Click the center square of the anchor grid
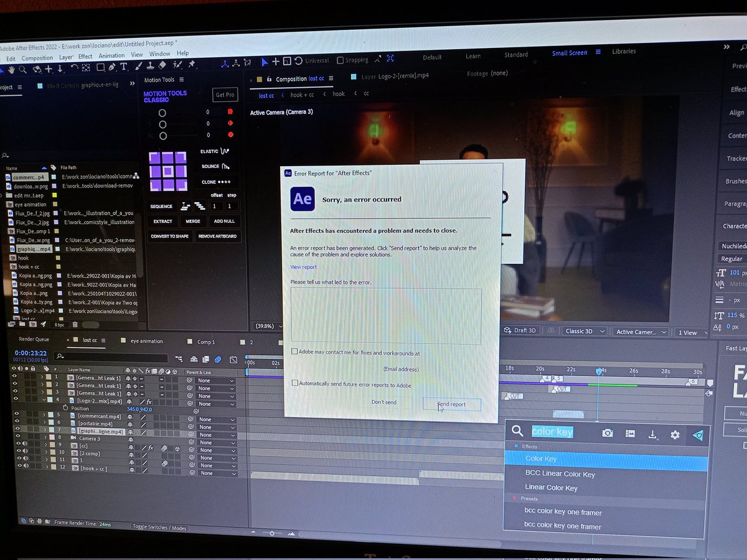The height and width of the screenshot is (560, 747). 168,171
